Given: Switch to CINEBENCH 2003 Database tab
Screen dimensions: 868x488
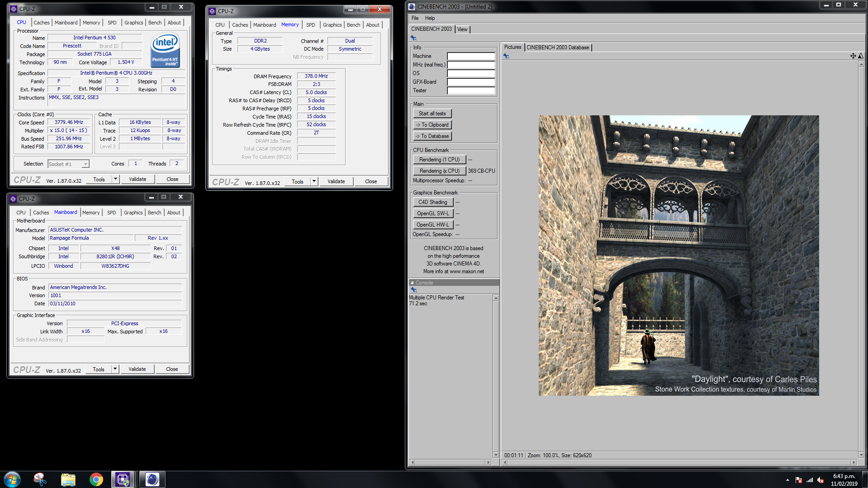Looking at the screenshot, I should [x=558, y=47].
